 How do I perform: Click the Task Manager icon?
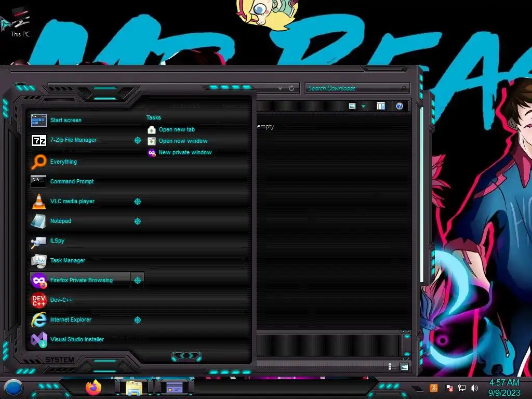click(38, 261)
